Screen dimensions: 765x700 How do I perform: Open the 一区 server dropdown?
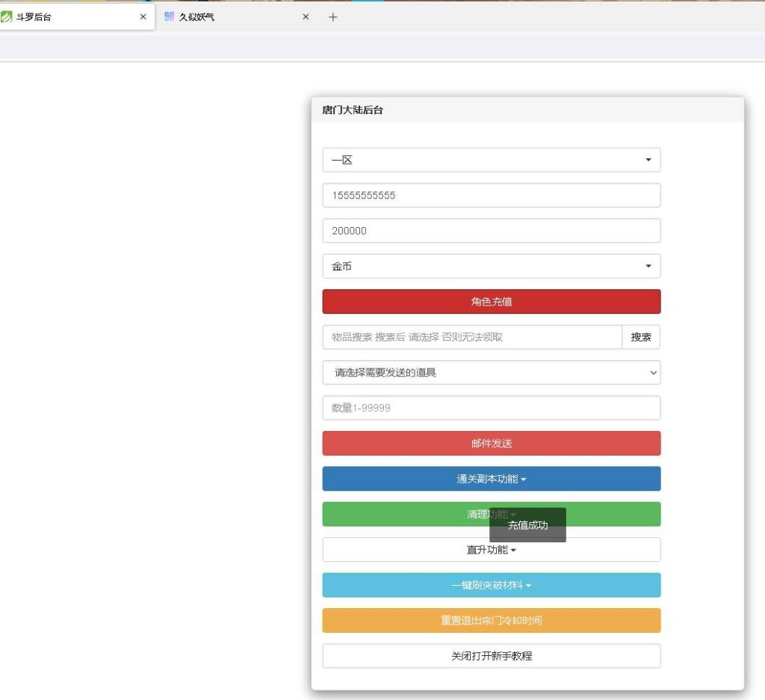[491, 160]
